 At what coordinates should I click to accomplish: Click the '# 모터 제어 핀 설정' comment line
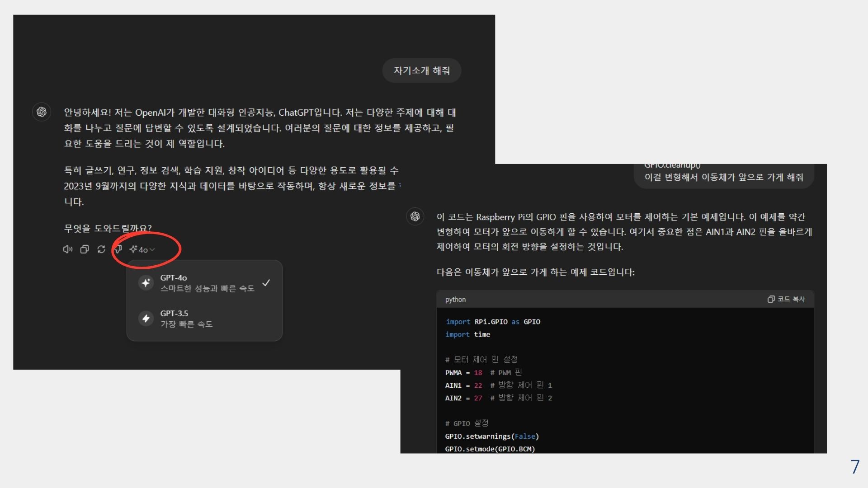[x=481, y=360]
